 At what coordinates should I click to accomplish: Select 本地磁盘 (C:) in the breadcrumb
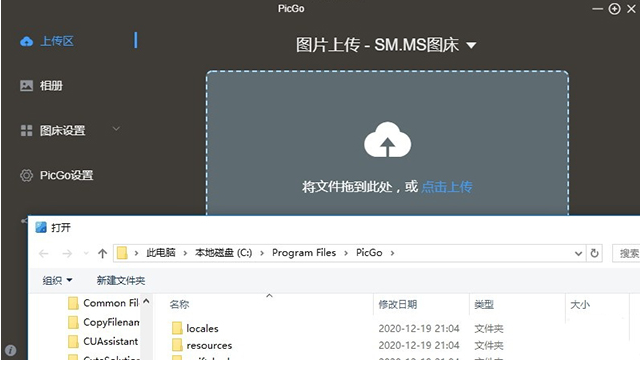223,253
